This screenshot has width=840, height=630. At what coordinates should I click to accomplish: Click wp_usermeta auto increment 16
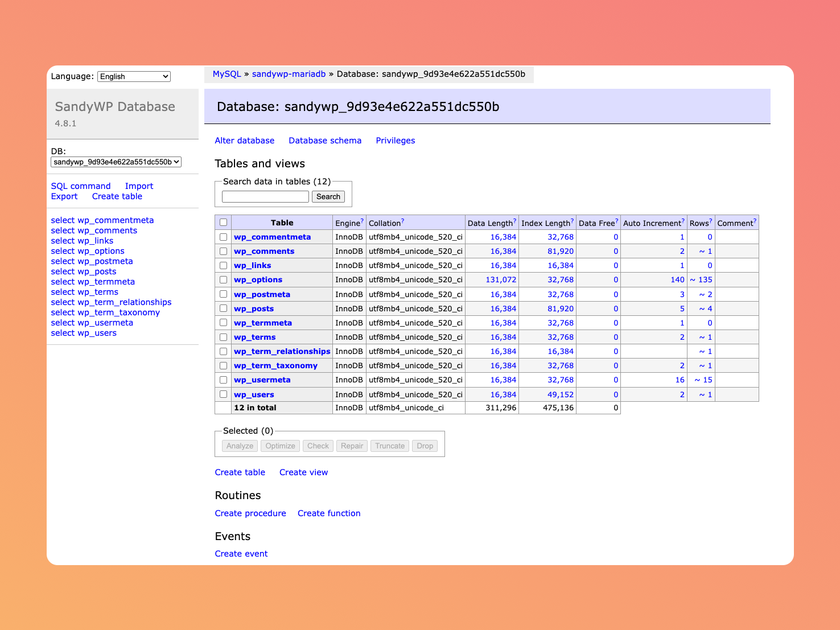pyautogui.click(x=680, y=380)
